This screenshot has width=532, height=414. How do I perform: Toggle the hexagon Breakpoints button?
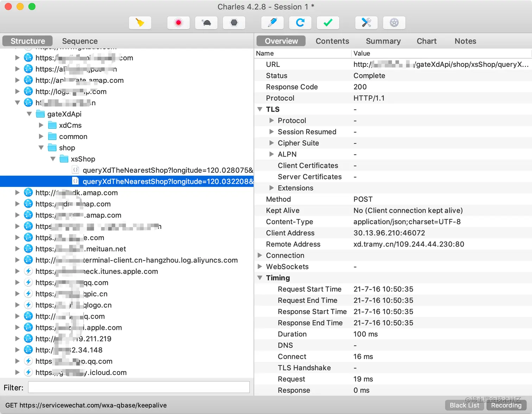point(234,23)
